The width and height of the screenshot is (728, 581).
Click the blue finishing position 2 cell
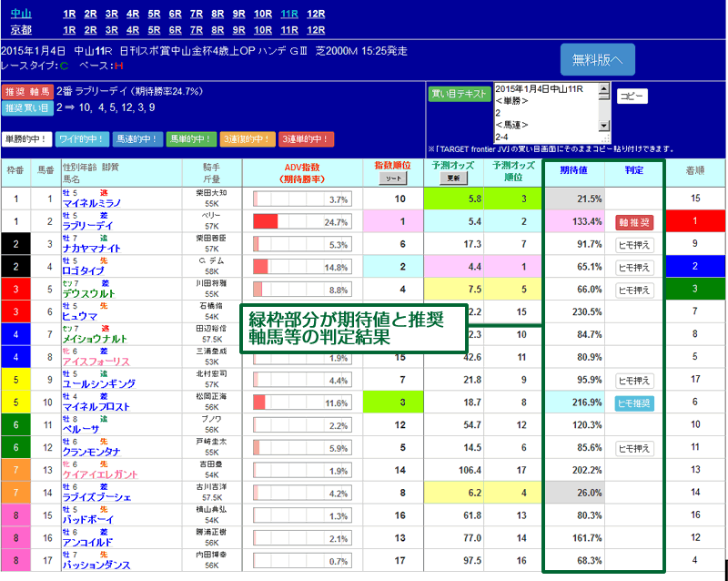695,266
